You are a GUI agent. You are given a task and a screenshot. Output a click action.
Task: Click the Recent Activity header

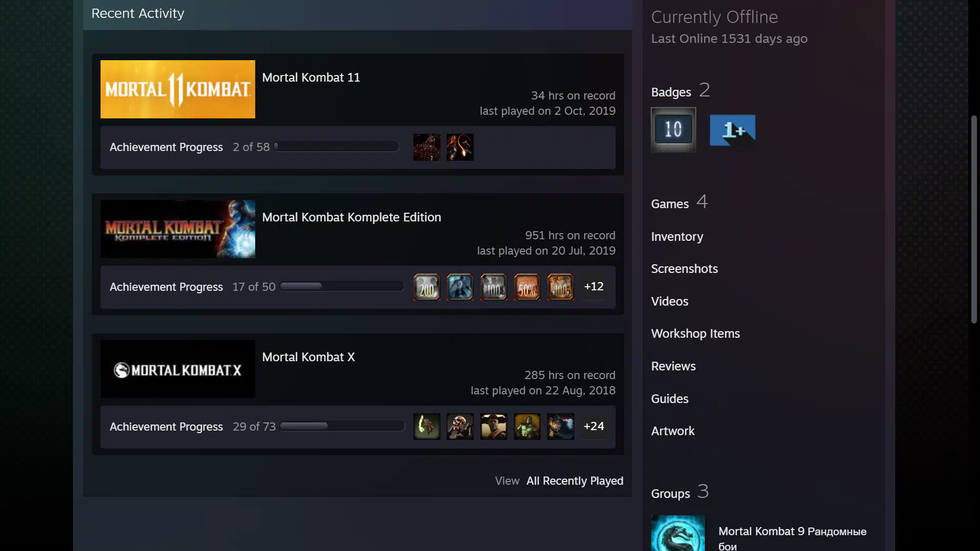point(138,14)
